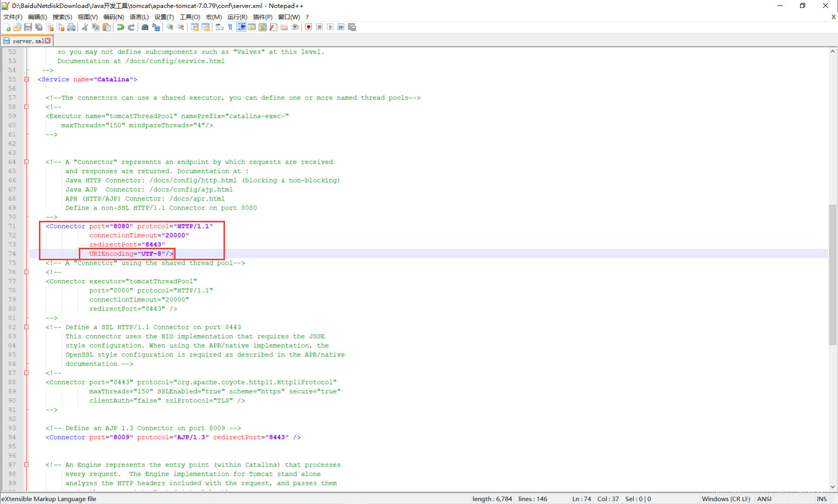Image resolution: width=838 pixels, height=504 pixels.
Task: Click ANSI encoding in status bar
Action: click(764, 499)
